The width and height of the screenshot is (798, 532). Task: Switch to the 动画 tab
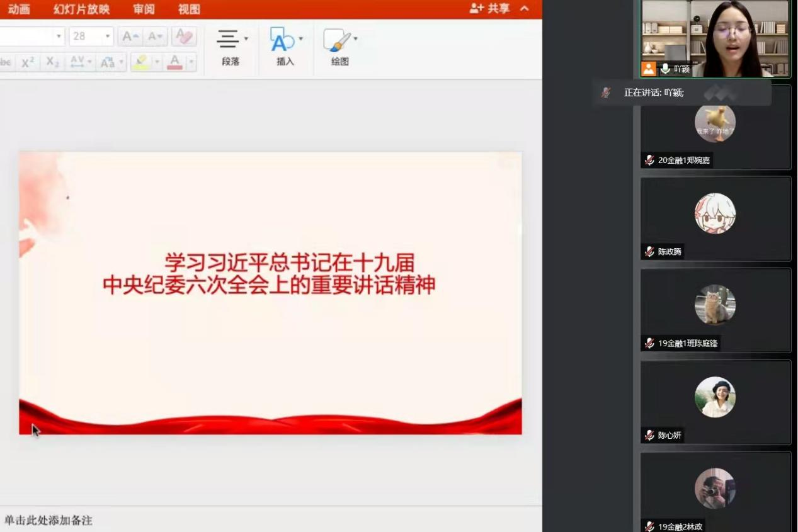coord(19,9)
